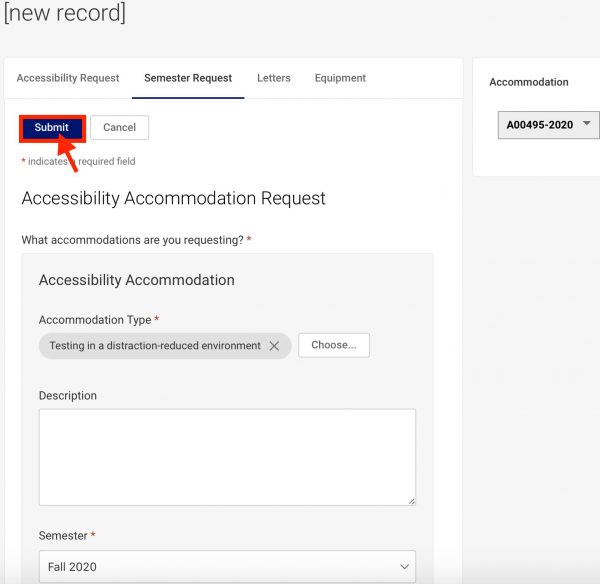Switch to the Letters tab
The height and width of the screenshot is (584, 600).
(274, 78)
